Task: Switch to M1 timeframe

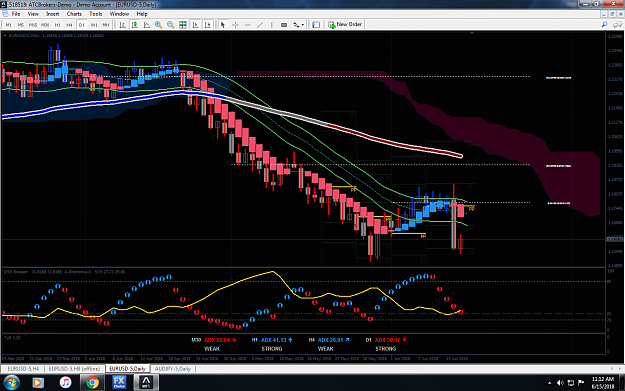Action: (x=8, y=25)
